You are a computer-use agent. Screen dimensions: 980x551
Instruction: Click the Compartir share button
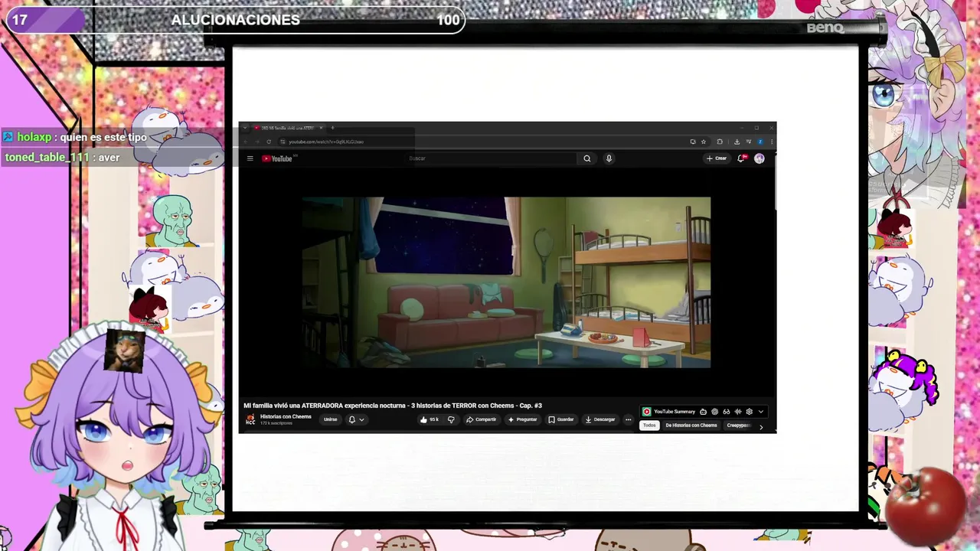click(x=481, y=419)
